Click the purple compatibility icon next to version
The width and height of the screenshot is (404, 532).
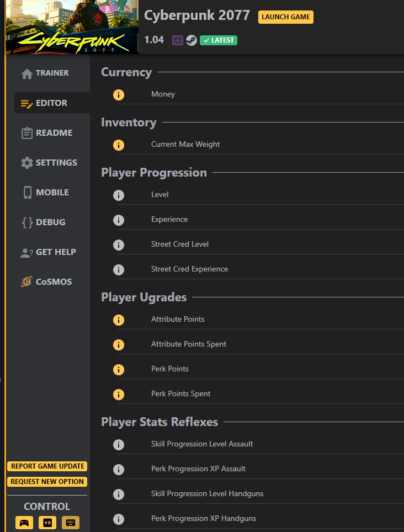[177, 40]
